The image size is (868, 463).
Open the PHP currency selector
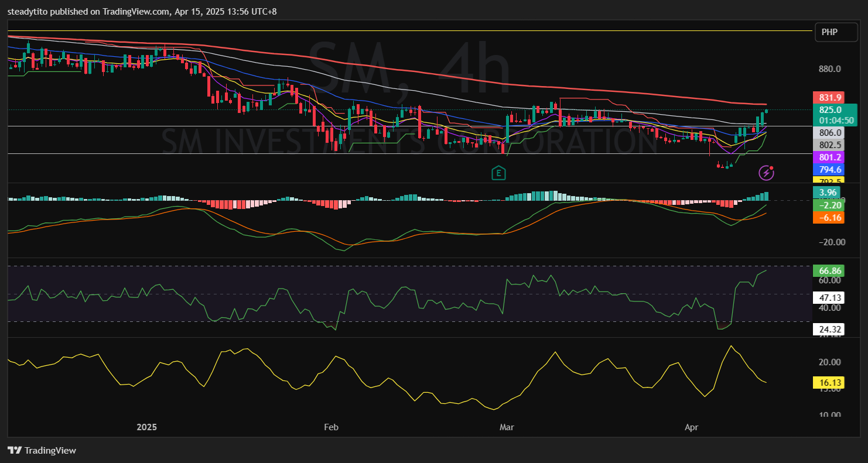click(836, 32)
